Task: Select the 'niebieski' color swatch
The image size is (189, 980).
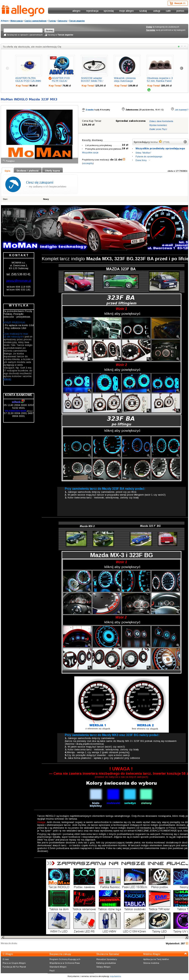Action: pyautogui.click(x=113, y=794)
